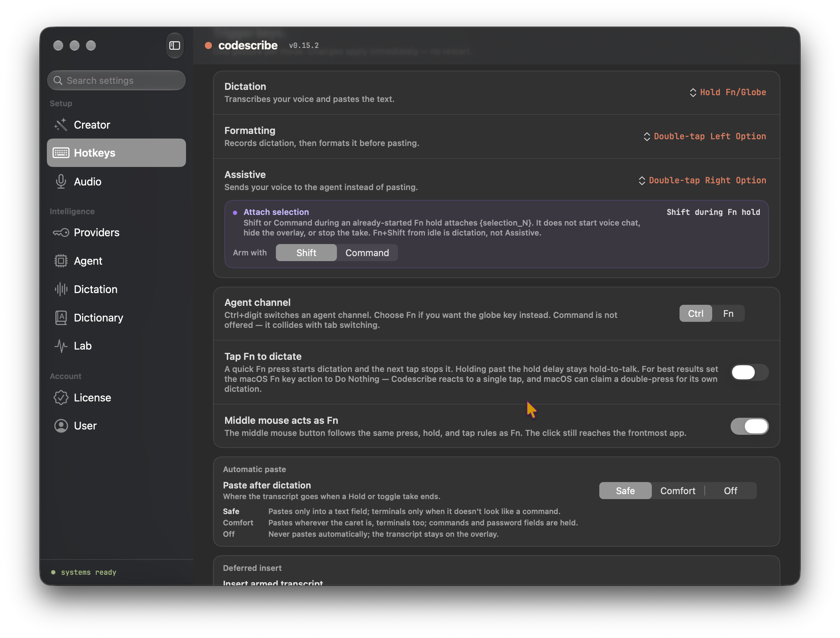This screenshot has height=638, width=840.
Task: Click the Hotkeys keyboard icon
Action: pyautogui.click(x=61, y=153)
